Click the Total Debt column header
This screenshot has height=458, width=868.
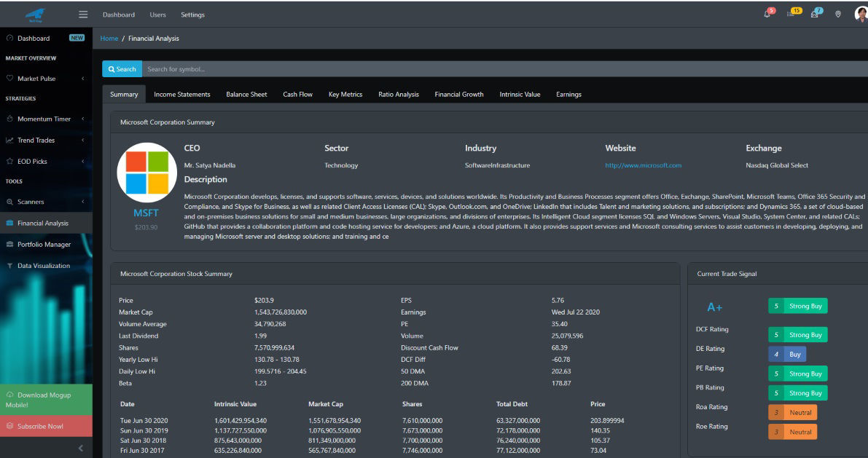[x=512, y=404]
